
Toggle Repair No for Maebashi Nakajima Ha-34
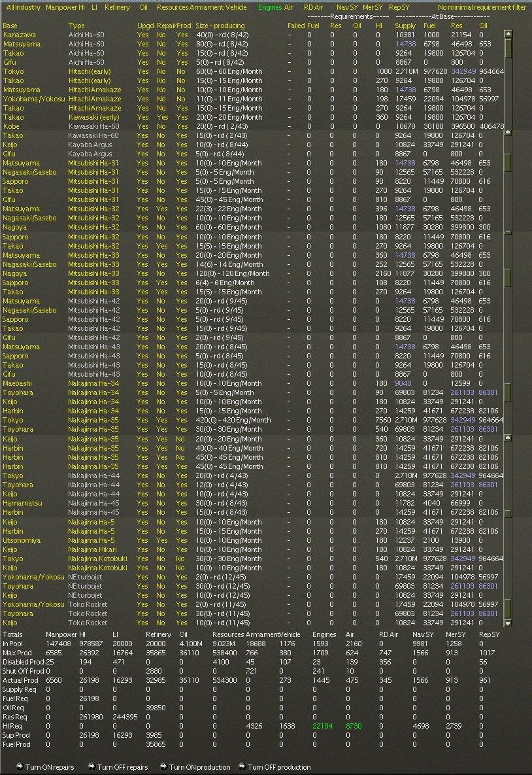tap(161, 383)
